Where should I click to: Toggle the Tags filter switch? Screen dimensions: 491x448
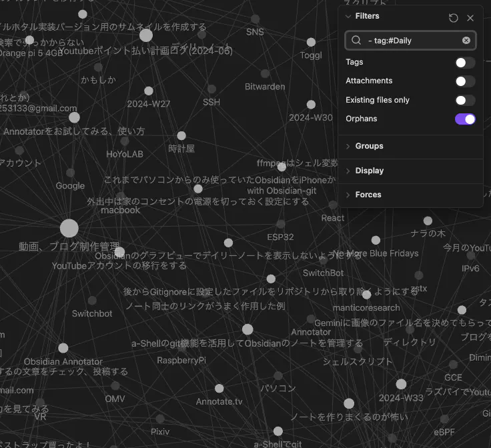point(465,63)
